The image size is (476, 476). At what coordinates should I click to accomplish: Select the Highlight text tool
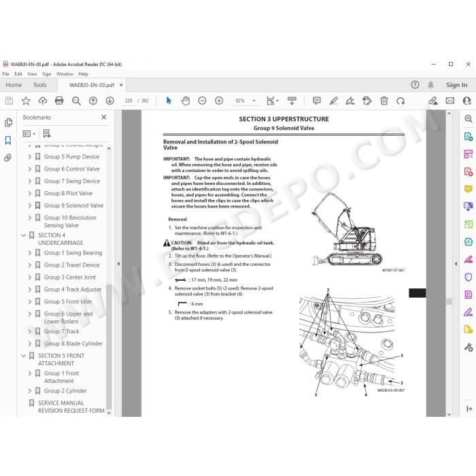pos(334,101)
